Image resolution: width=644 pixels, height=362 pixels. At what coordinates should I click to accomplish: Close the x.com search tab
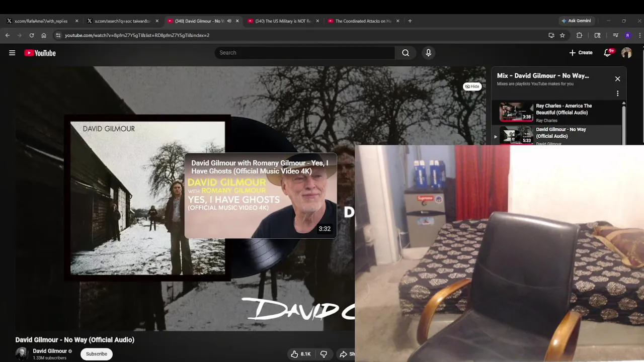click(x=157, y=21)
